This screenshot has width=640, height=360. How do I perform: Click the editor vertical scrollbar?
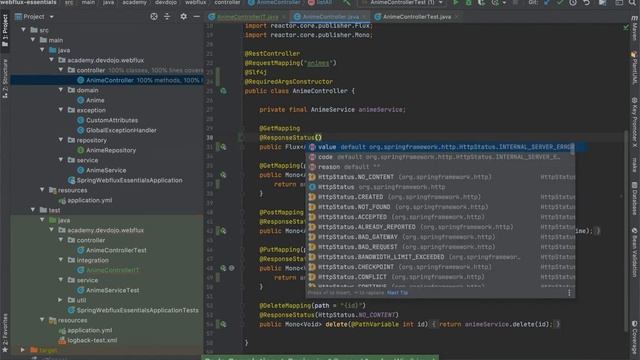(x=626, y=231)
